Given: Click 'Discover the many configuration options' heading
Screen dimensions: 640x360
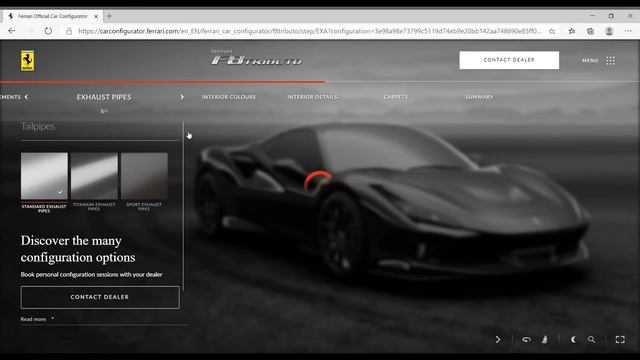Looking at the screenshot, I should (x=78, y=249).
